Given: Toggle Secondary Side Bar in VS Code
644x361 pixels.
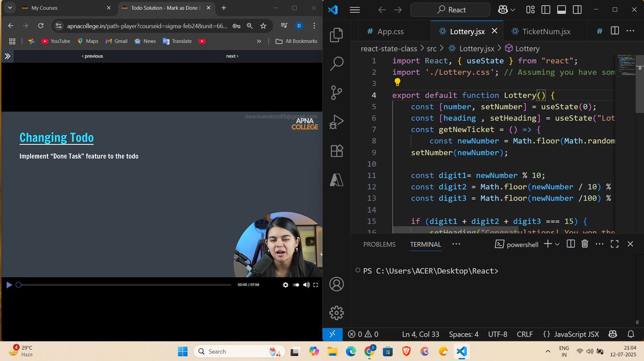Looking at the screenshot, I should click(577, 10).
